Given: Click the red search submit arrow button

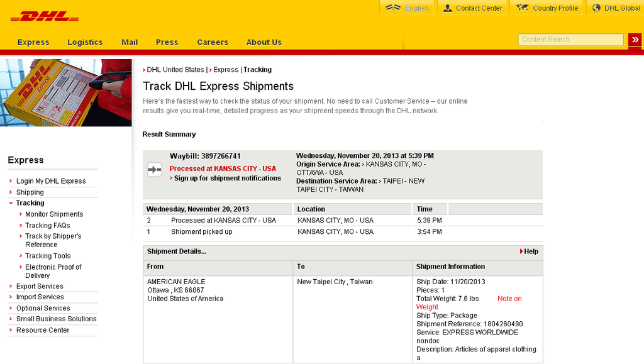Looking at the screenshot, I should pos(635,40).
